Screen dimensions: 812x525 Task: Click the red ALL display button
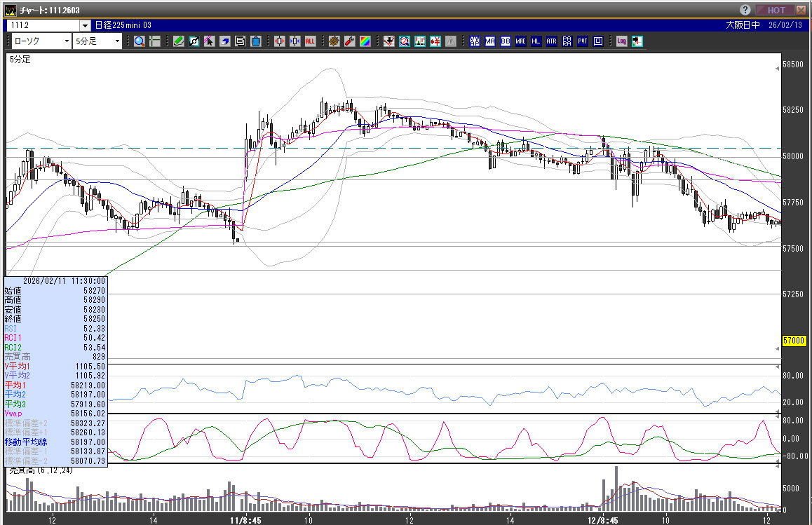click(310, 41)
